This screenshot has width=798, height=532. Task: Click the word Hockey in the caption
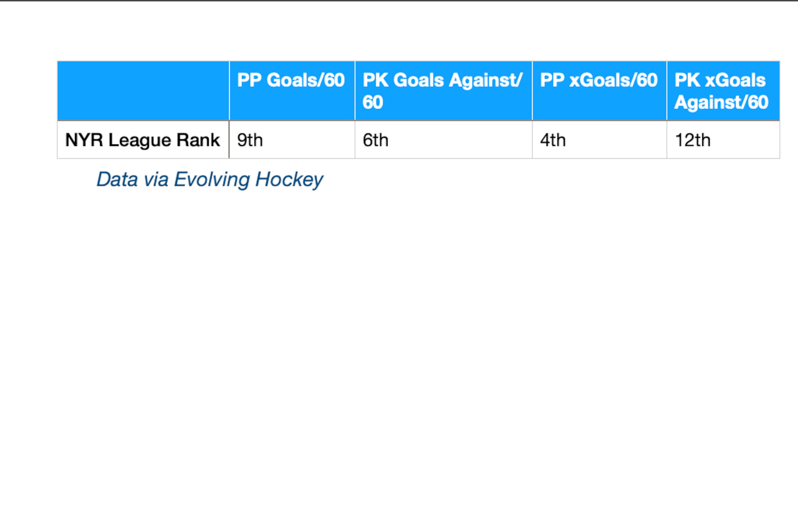pyautogui.click(x=289, y=180)
